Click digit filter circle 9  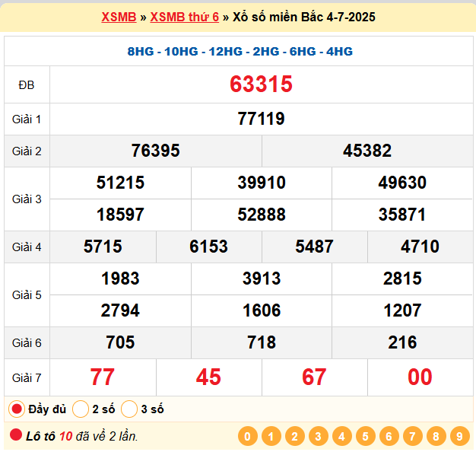click(459, 436)
